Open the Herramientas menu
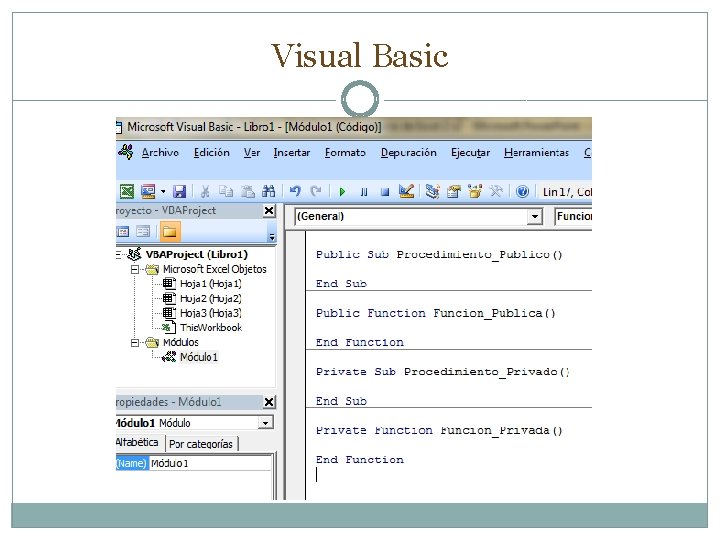Viewport: 720px width, 540px height. coord(536,152)
